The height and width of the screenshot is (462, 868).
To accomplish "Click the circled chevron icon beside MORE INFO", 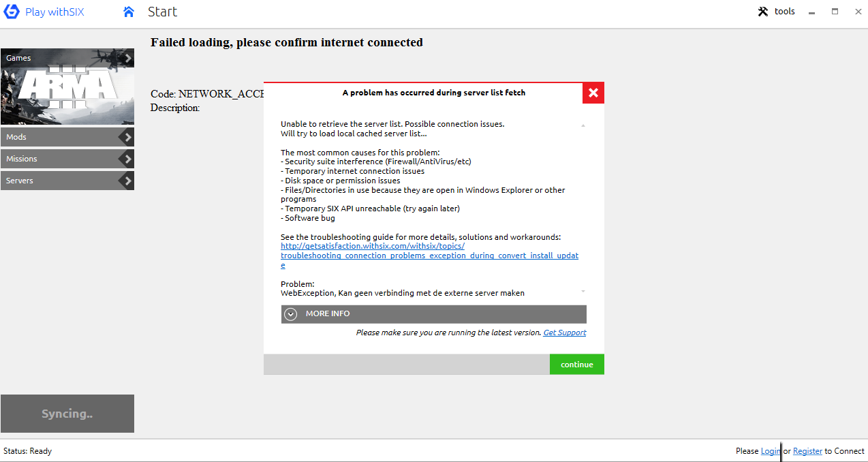I will point(291,314).
